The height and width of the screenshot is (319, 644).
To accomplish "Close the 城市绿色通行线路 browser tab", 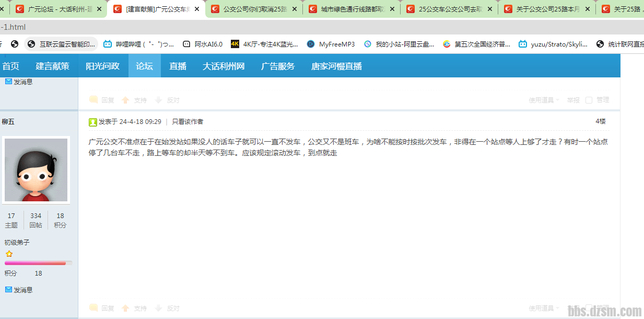I will 392,9.
